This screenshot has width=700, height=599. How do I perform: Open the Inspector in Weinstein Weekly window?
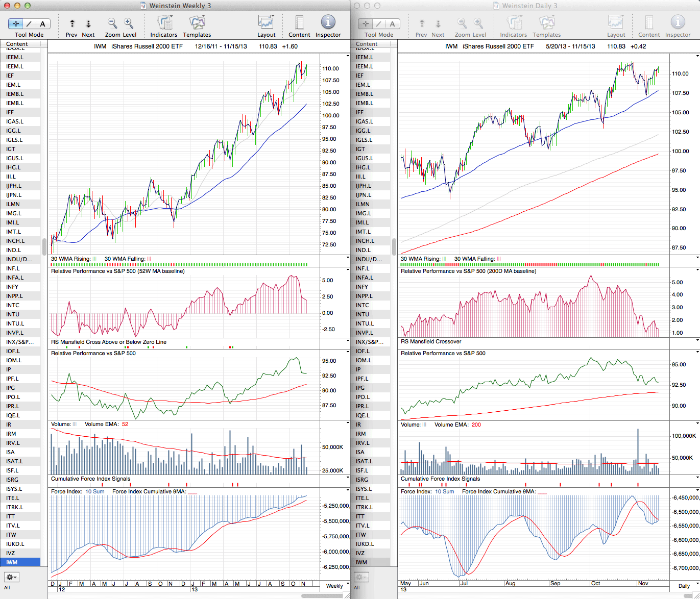pyautogui.click(x=328, y=23)
